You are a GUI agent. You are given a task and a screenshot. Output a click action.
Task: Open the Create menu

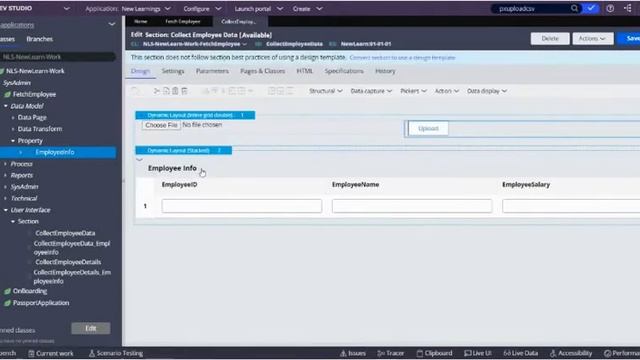coord(308,9)
